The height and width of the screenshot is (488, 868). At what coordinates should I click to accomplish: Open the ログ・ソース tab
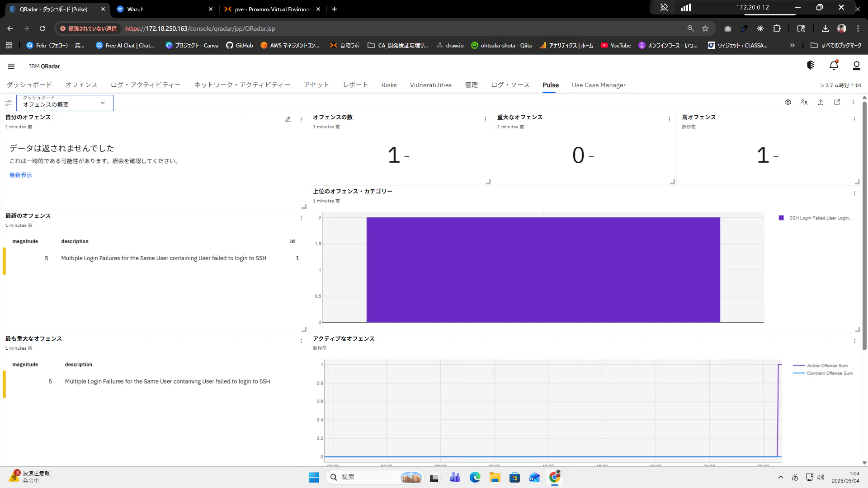pyautogui.click(x=510, y=85)
